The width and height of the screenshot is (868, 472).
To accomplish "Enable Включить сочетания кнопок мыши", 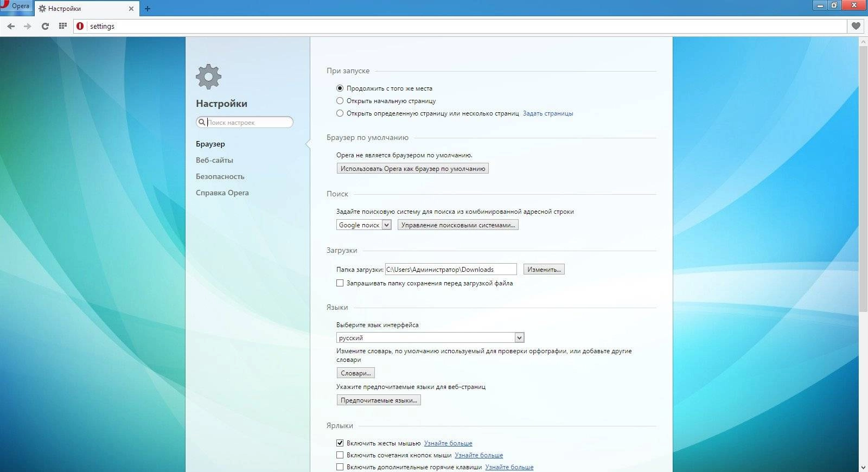I will coord(340,455).
